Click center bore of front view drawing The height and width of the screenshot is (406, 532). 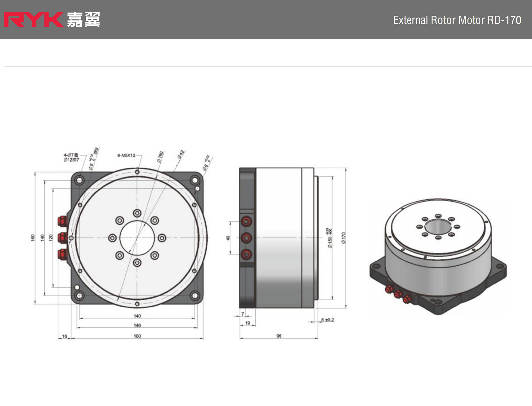[x=137, y=238]
